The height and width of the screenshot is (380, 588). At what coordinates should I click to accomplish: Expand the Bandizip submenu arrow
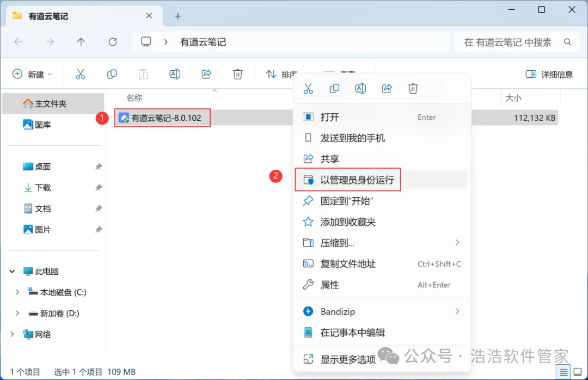(x=457, y=311)
